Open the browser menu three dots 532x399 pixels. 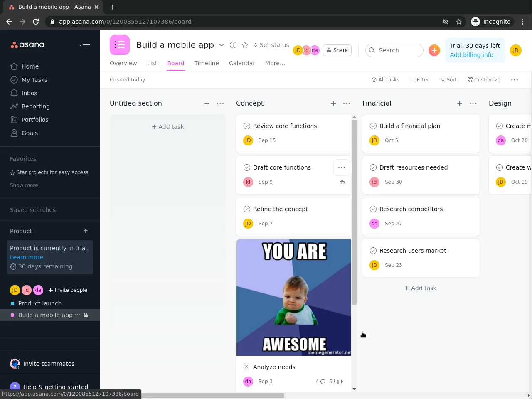(523, 22)
